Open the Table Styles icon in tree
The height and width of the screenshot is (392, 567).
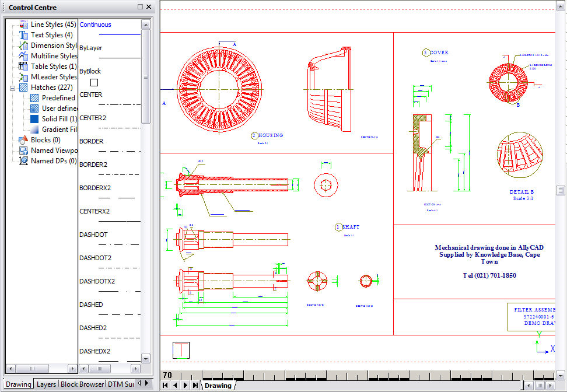[x=23, y=66]
